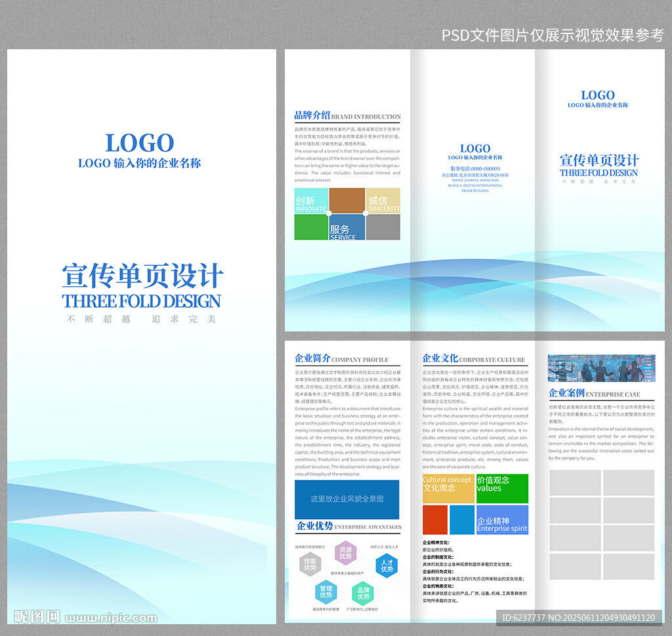Click the cyan 管理优势 hexagon icon
This screenshot has width=672, height=636.
[x=325, y=592]
